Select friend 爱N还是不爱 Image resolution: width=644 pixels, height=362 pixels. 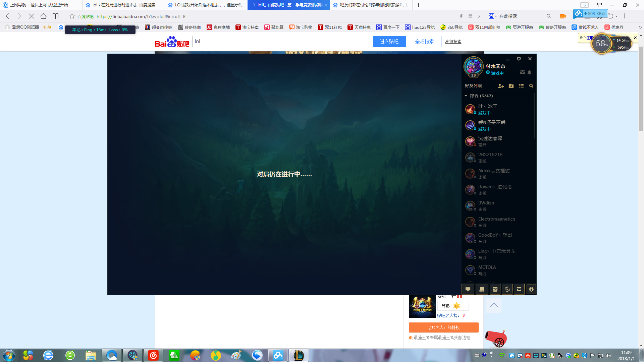[498, 125]
